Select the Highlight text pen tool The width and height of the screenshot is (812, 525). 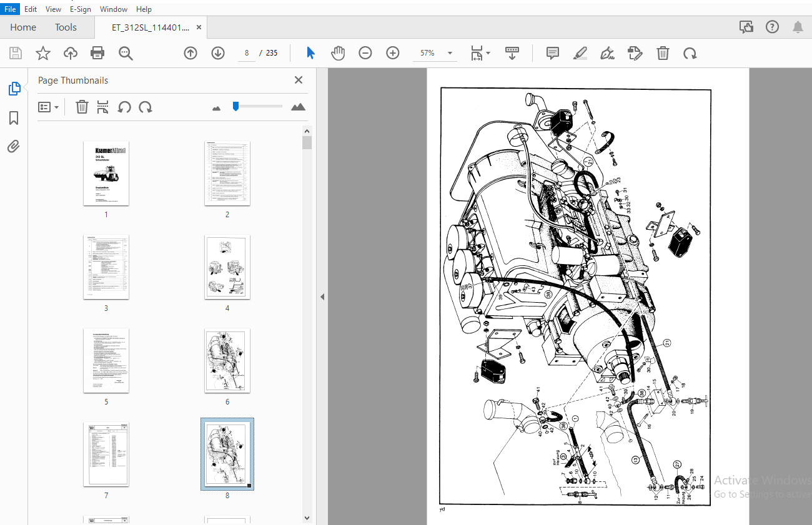(x=580, y=53)
